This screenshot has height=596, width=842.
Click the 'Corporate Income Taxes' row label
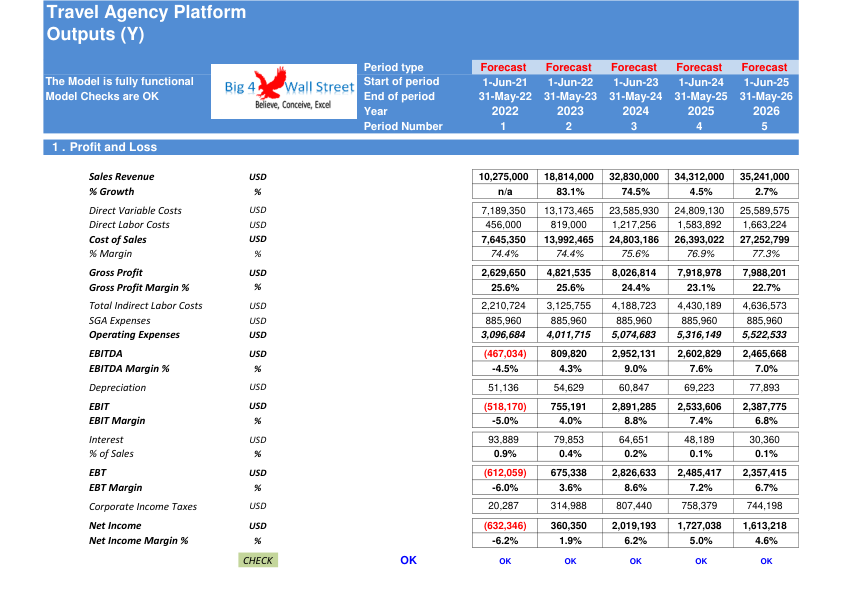point(143,507)
